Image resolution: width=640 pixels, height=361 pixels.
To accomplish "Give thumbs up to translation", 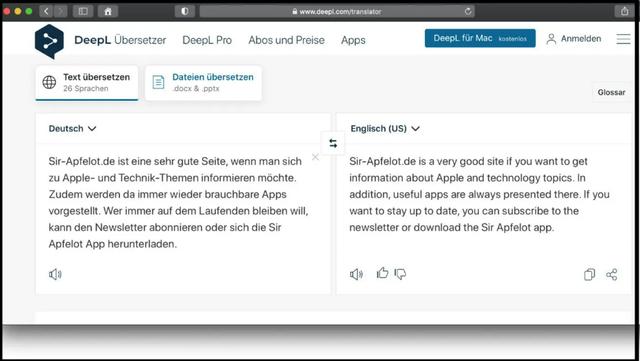I will coord(382,273).
